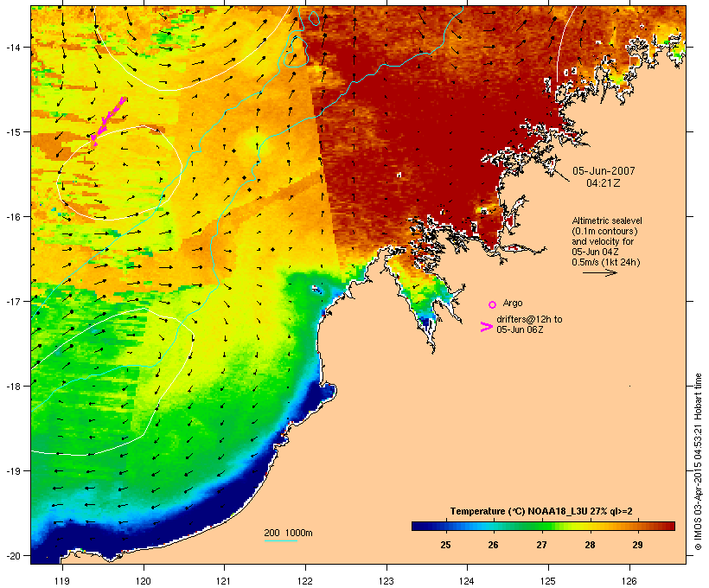Click the 'and velocity for' legend line
Viewport: 709px width, 588px height.
pos(603,241)
